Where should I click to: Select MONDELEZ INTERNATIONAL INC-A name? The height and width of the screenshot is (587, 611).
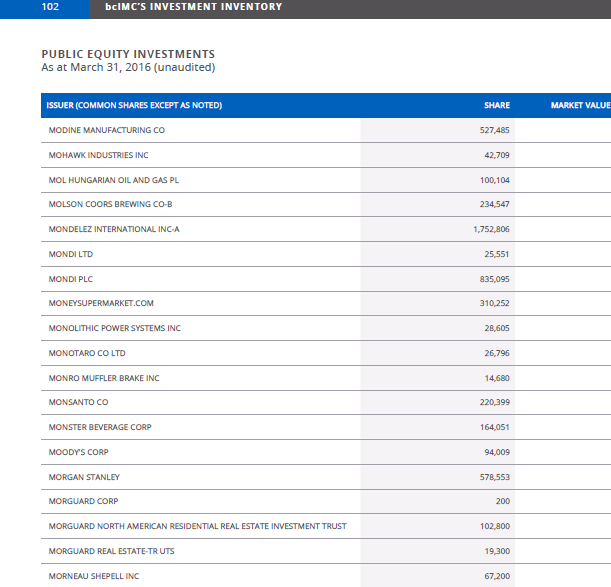pyautogui.click(x=114, y=229)
